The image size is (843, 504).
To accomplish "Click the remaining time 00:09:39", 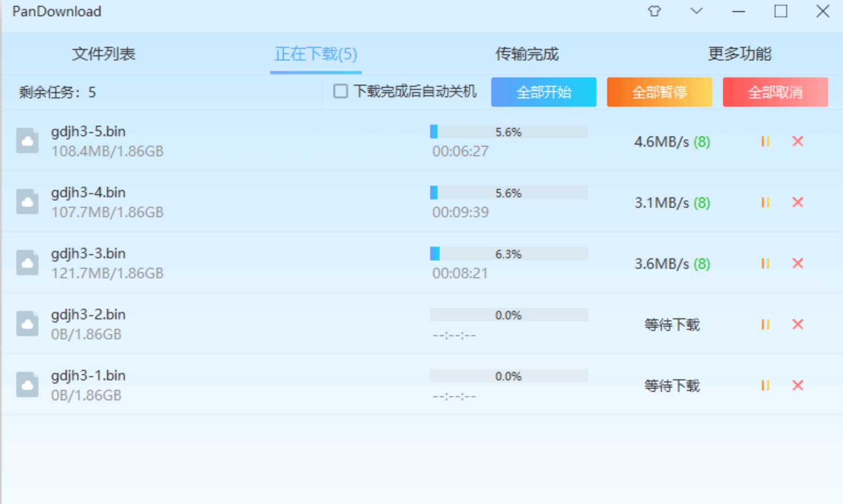I will 461,213.
